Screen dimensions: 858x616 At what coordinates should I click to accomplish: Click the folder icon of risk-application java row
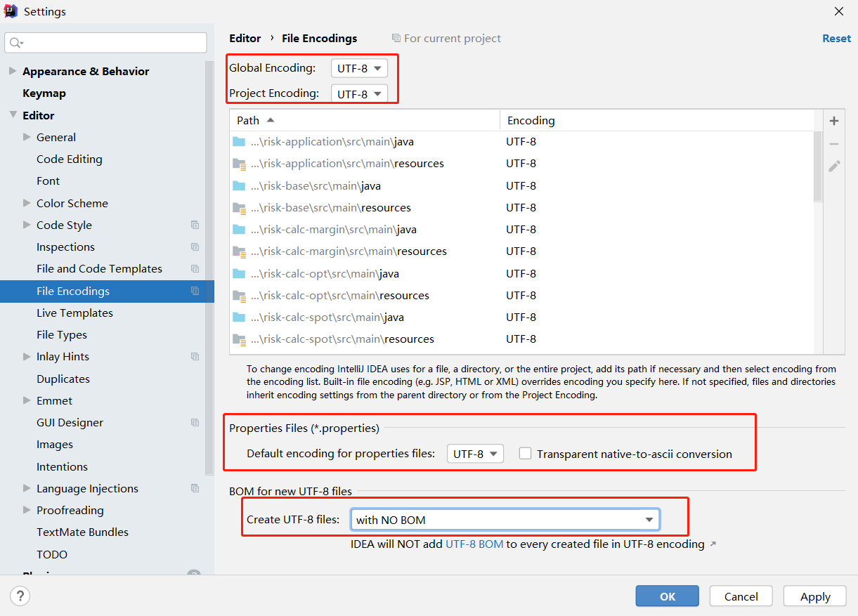[x=239, y=142]
